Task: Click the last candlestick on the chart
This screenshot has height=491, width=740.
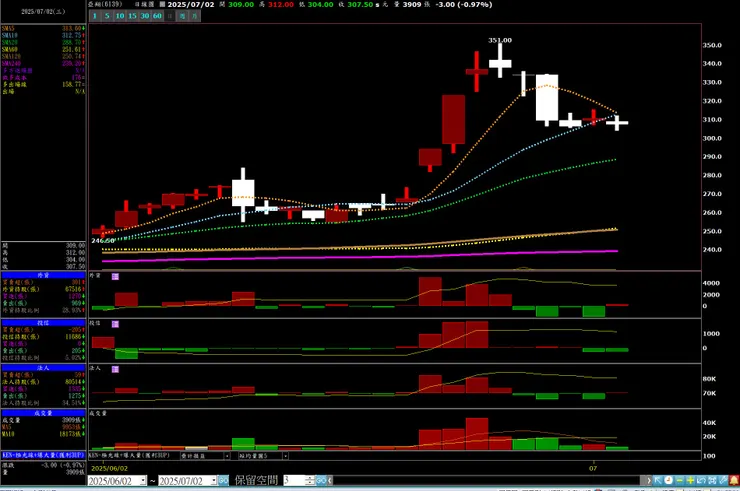Action: pyautogui.click(x=617, y=123)
